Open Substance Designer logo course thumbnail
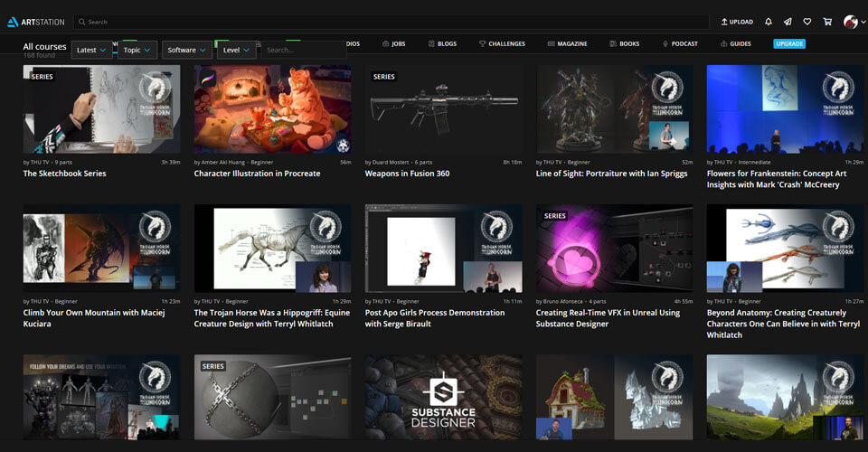The height and width of the screenshot is (452, 868). [x=443, y=397]
